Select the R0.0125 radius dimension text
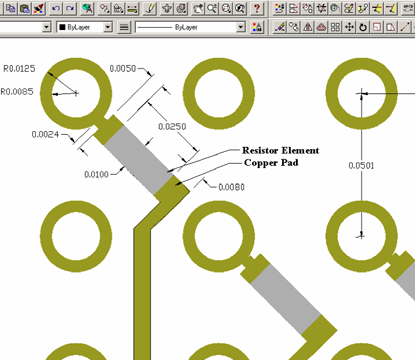415x360 pixels. [x=19, y=69]
